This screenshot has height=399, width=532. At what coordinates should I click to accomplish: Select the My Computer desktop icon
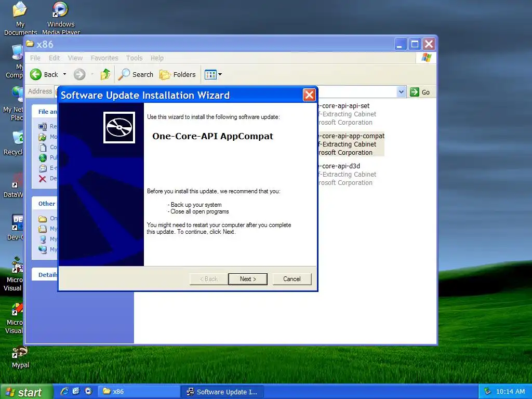14,61
